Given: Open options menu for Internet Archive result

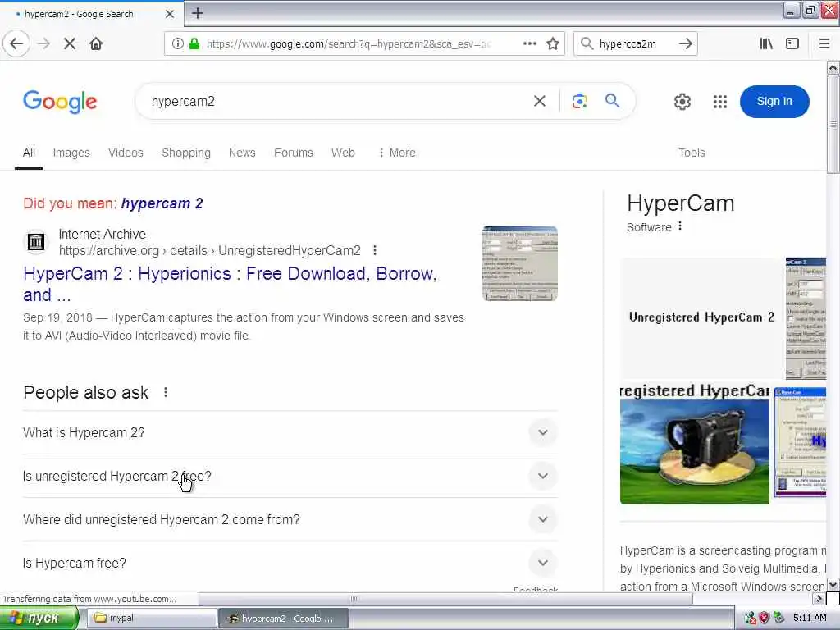Looking at the screenshot, I should 375,250.
